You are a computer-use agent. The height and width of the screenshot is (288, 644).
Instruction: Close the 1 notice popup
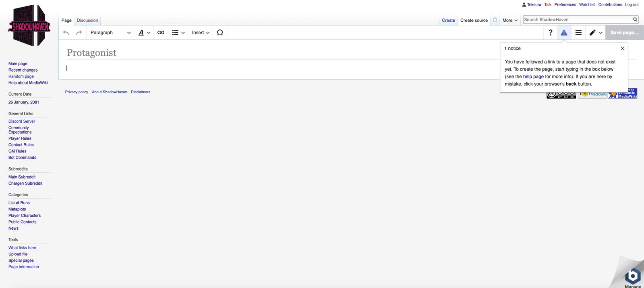pyautogui.click(x=622, y=48)
